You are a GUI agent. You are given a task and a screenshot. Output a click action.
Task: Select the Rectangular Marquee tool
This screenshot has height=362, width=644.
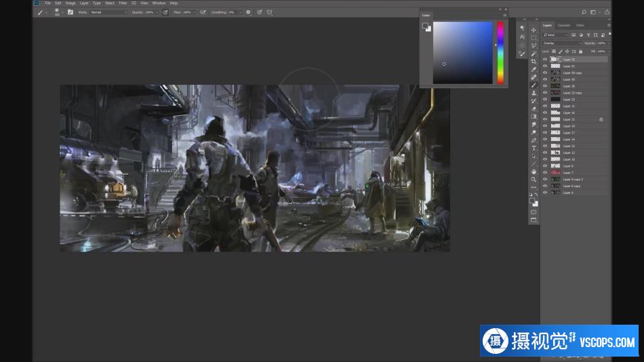(x=534, y=38)
